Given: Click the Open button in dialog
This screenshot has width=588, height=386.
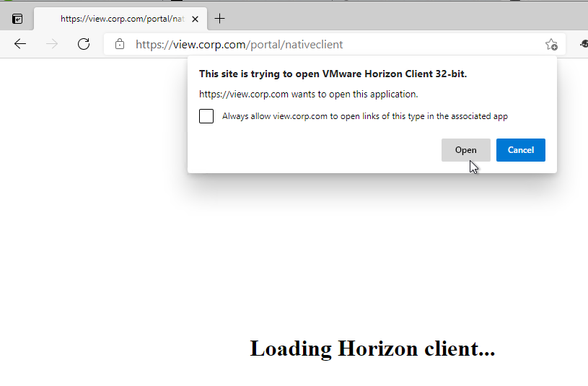Looking at the screenshot, I should (x=466, y=150).
